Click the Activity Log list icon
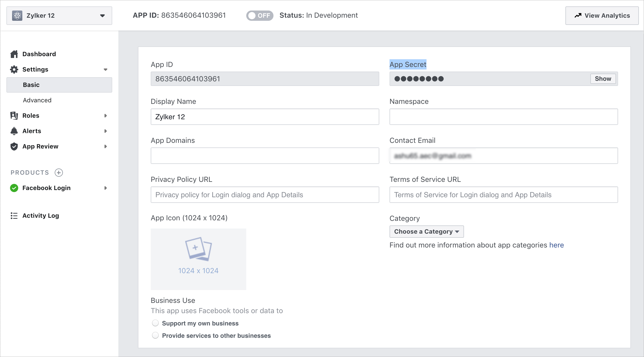 (x=14, y=216)
